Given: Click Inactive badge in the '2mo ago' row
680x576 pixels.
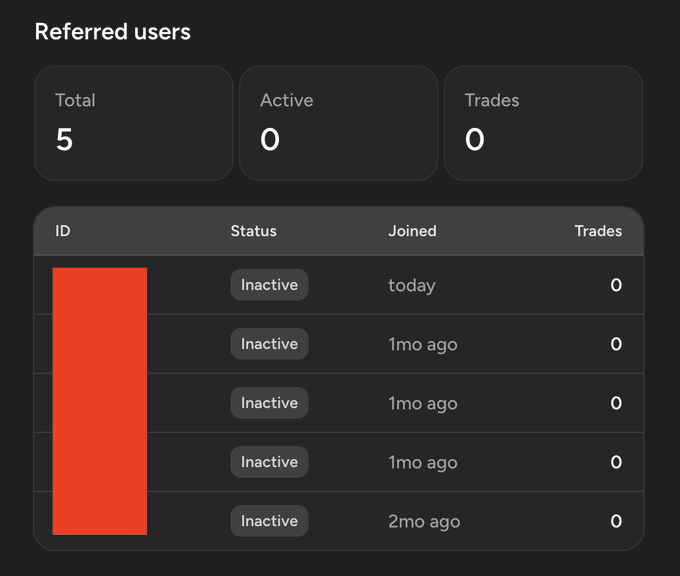Looking at the screenshot, I should click(x=269, y=521).
